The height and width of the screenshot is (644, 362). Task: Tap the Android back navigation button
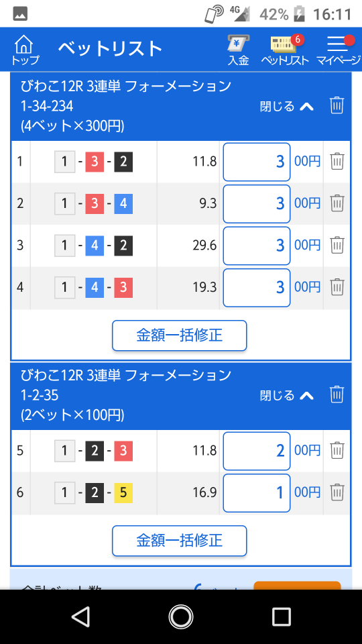coord(80,617)
